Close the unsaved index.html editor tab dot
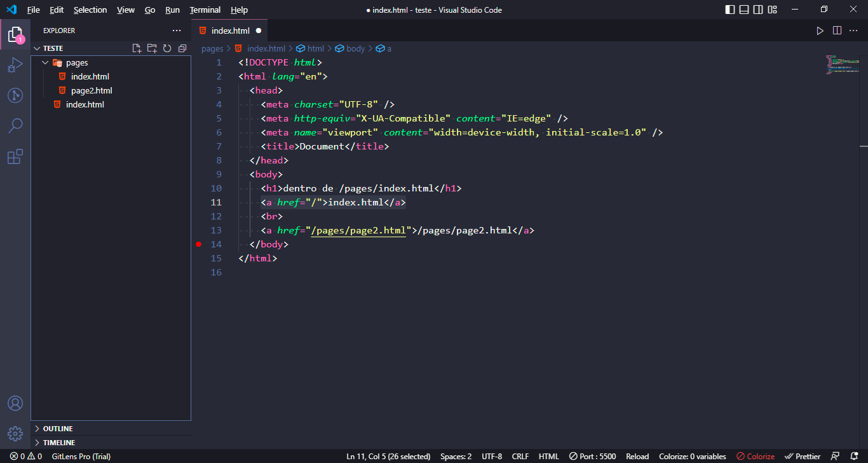The width and height of the screenshot is (868, 463). [x=259, y=31]
